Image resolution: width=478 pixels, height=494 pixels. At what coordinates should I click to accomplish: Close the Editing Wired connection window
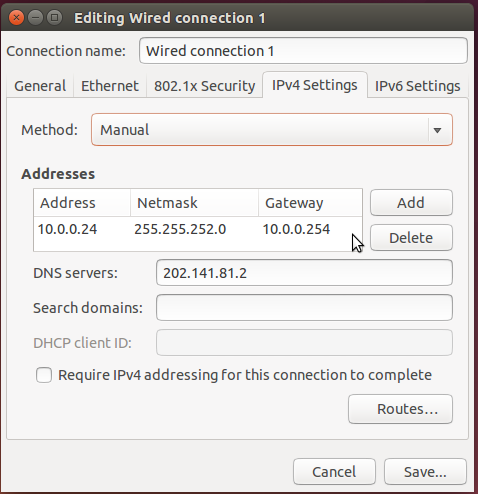coord(16,17)
